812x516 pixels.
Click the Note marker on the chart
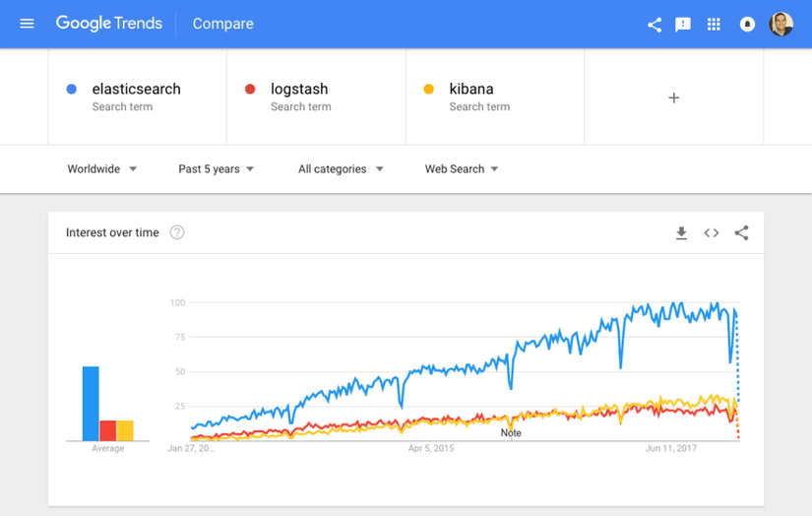point(511,432)
